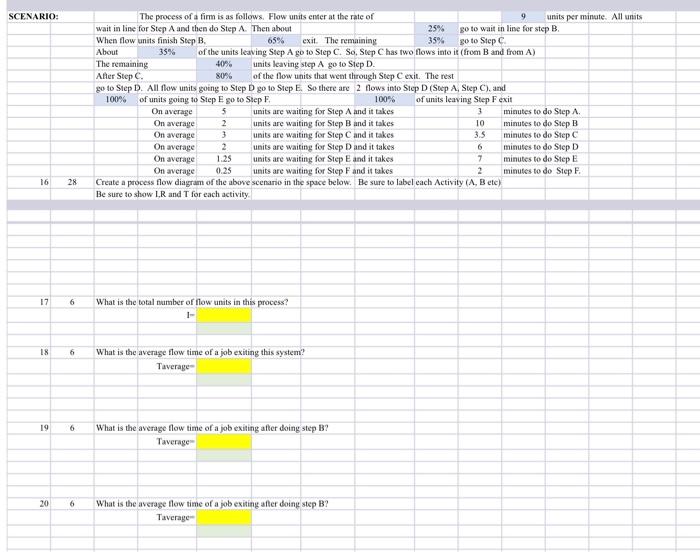Viewport: 700px width, 552px height.
Task: Select the yellow Taverage cell for question 20
Action: pyautogui.click(x=224, y=517)
